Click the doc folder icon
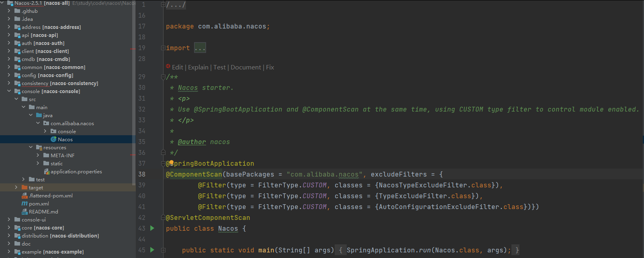The height and width of the screenshot is (258, 644). tap(17, 244)
